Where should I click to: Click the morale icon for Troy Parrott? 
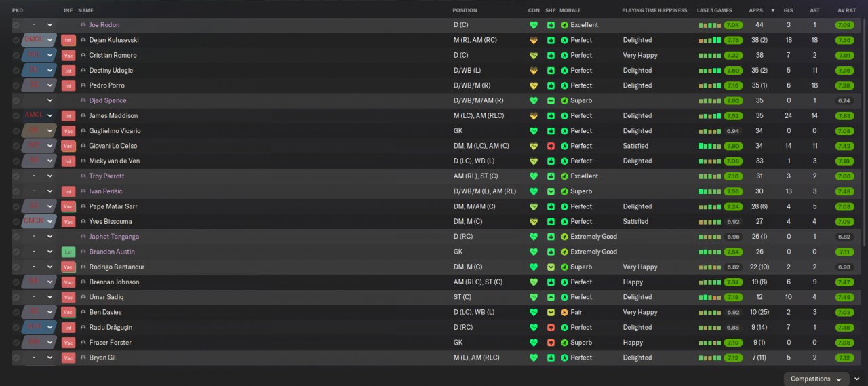pos(564,176)
